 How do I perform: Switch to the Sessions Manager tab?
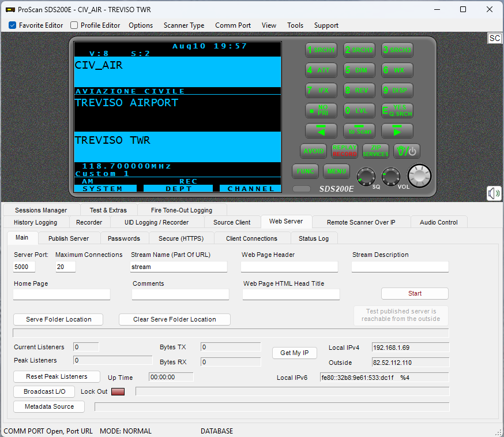(x=41, y=210)
